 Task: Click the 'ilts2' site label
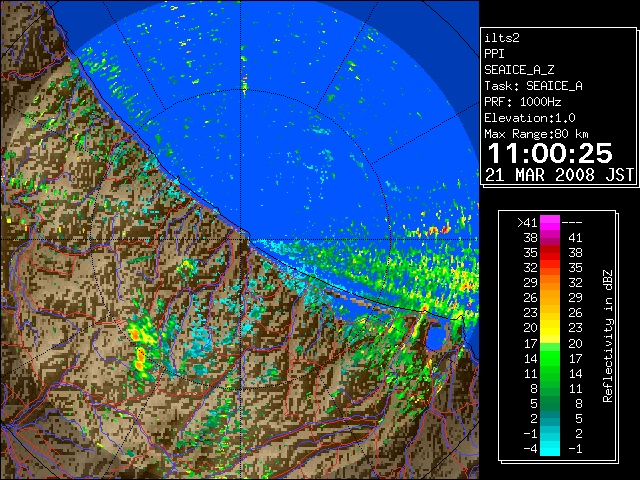click(502, 38)
